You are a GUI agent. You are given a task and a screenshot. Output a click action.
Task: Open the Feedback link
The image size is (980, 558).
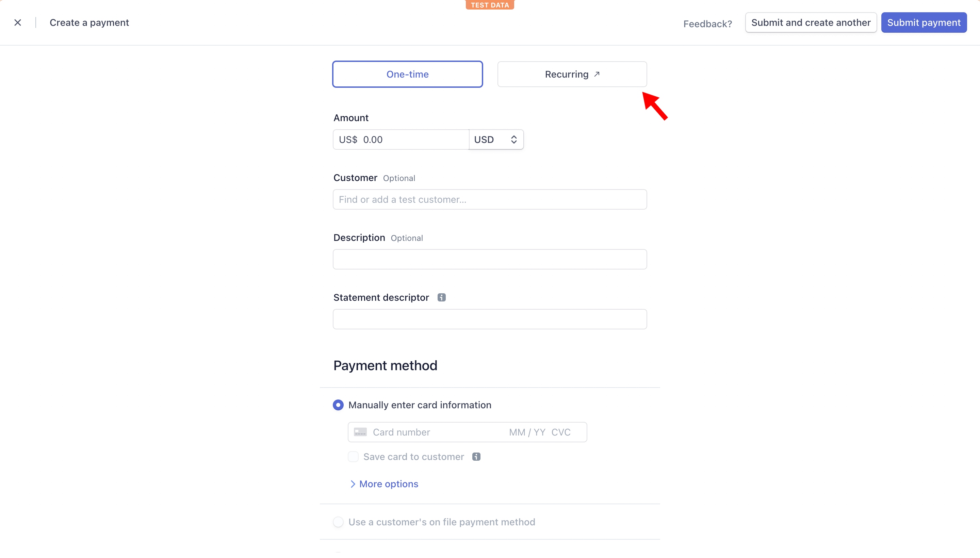pyautogui.click(x=707, y=24)
